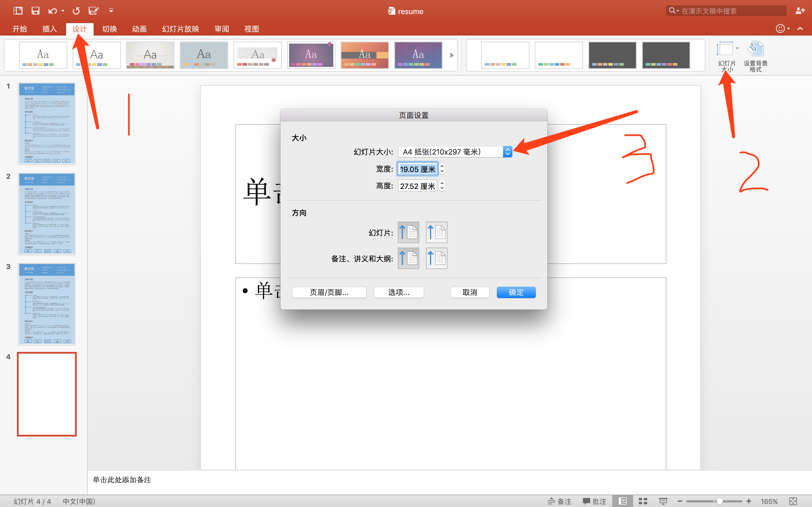
Task: Click the Header/Footer (页眉/页脚...) button
Action: (329, 292)
